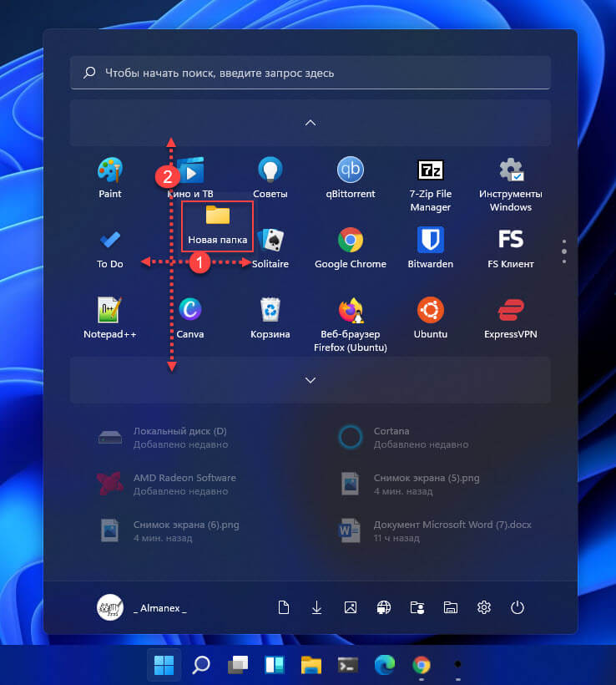
Task: Open the Paint app
Action: click(109, 177)
